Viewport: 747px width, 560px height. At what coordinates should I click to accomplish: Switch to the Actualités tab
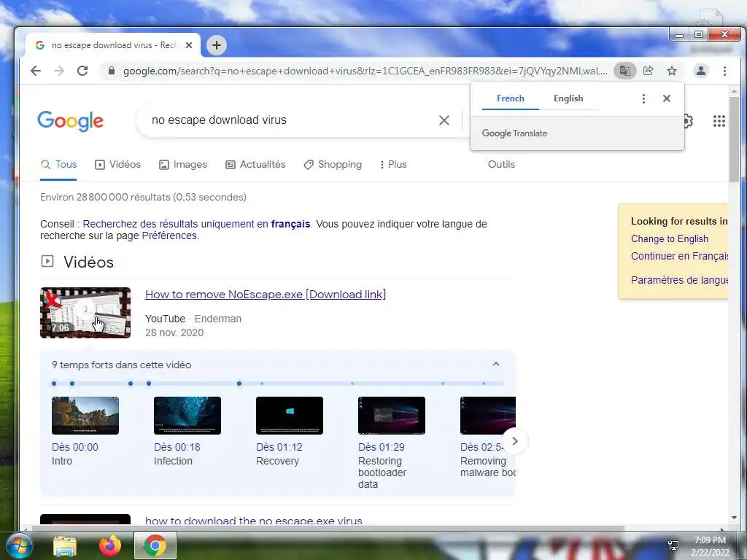coord(255,164)
